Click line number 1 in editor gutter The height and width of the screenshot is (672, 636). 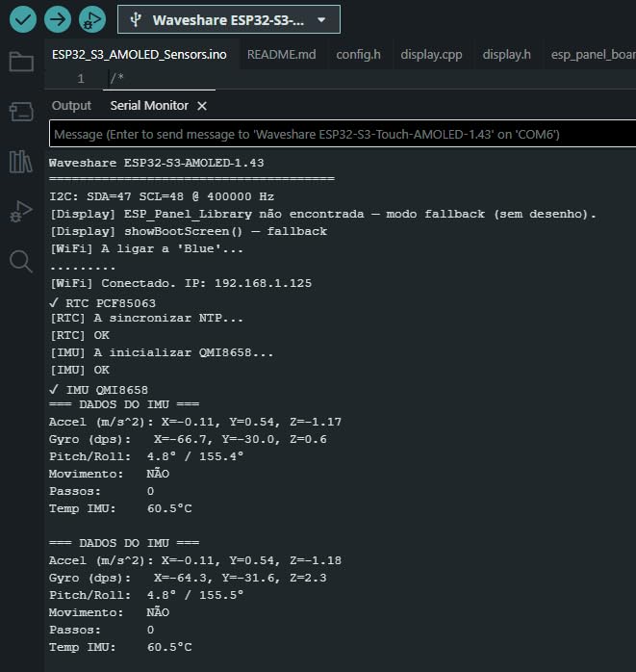[81, 78]
